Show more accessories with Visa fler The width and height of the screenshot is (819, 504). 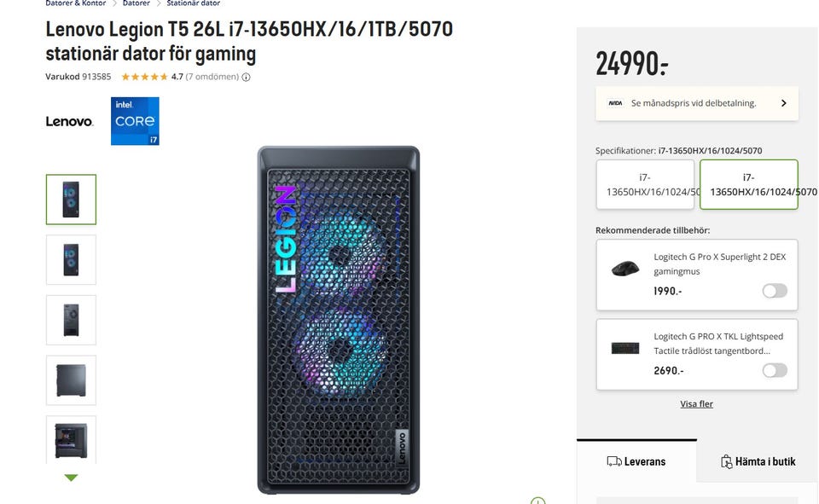(696, 403)
